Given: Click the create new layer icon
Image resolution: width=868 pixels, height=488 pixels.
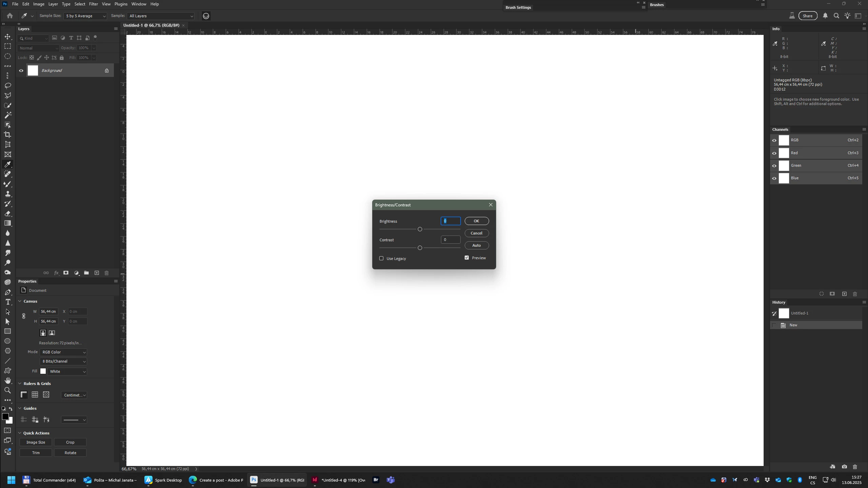Looking at the screenshot, I should [97, 273].
